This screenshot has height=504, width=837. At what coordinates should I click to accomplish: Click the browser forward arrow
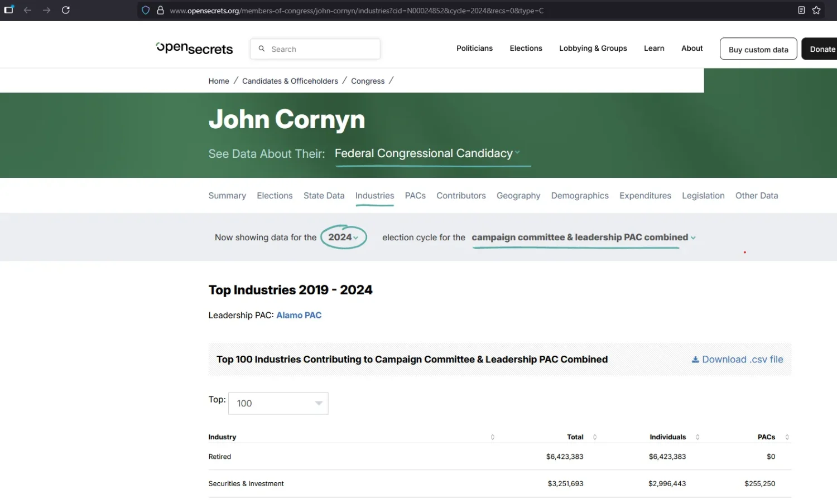(46, 10)
